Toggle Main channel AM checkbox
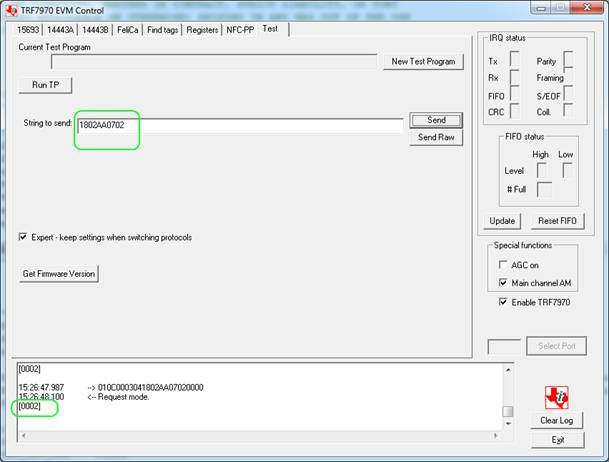Screen dimensions: 609x462 click(503, 283)
